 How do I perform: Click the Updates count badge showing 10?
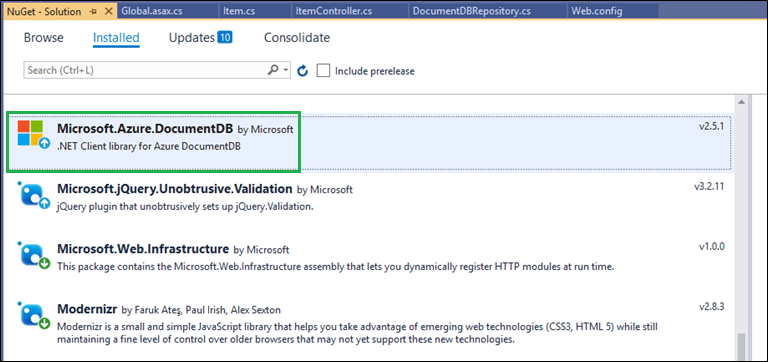pos(225,37)
